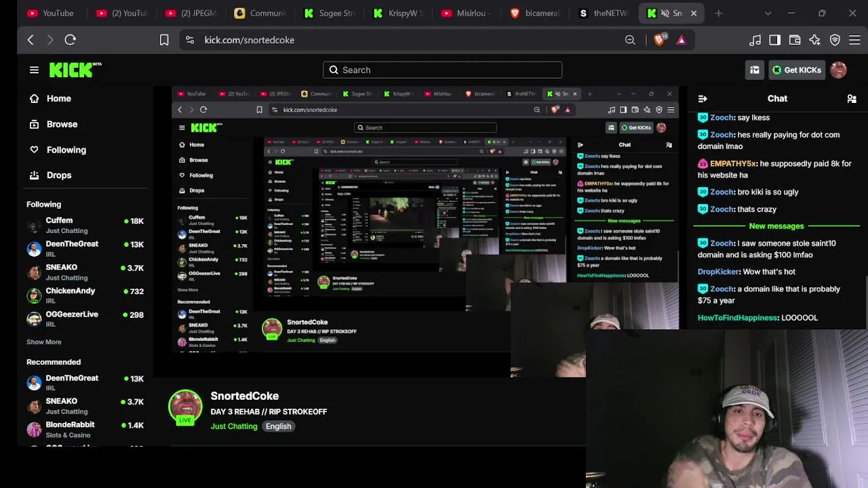Click the browser address bar URL
The height and width of the screenshot is (488, 868).
coord(249,40)
